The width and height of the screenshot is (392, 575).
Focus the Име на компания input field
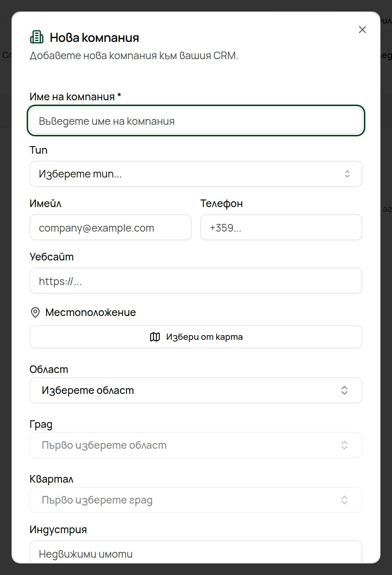coord(196,121)
